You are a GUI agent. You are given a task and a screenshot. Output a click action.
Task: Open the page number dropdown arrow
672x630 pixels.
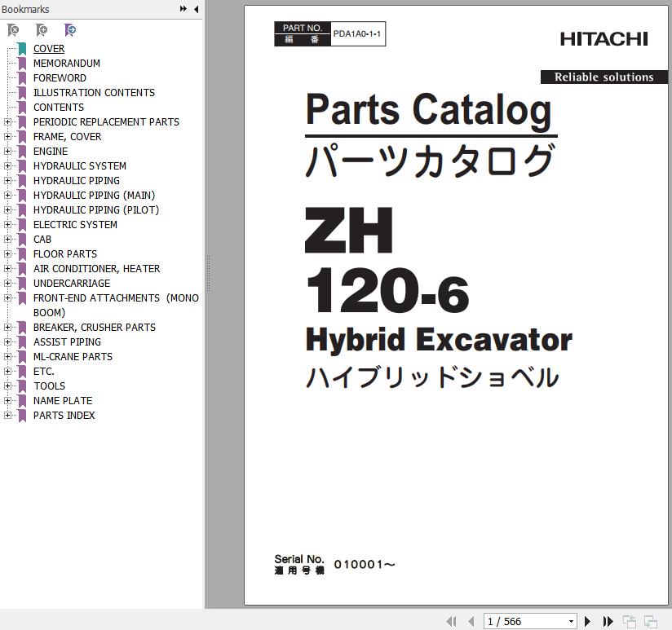[571, 621]
